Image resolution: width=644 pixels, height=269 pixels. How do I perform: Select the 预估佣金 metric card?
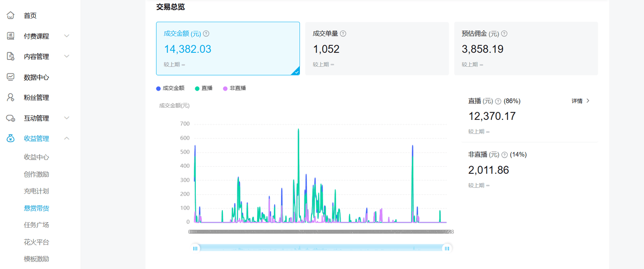click(526, 48)
